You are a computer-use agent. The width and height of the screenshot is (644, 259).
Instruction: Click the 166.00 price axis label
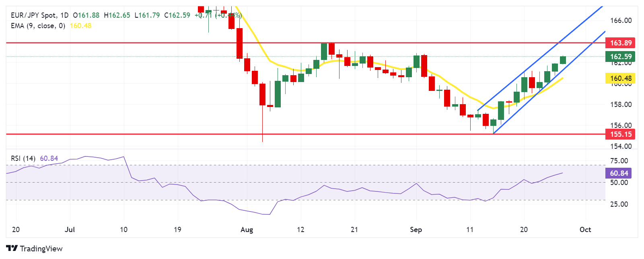621,21
